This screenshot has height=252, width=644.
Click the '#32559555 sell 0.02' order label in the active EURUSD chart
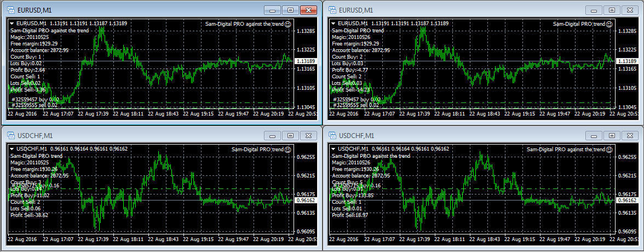click(x=34, y=105)
